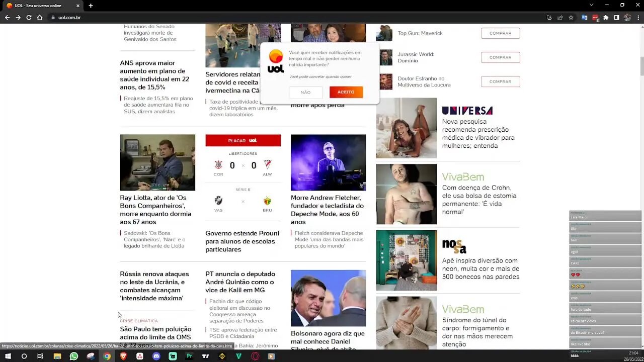Open VivaBem doença de Crohn article
This screenshot has height=362, width=644.
point(479,200)
